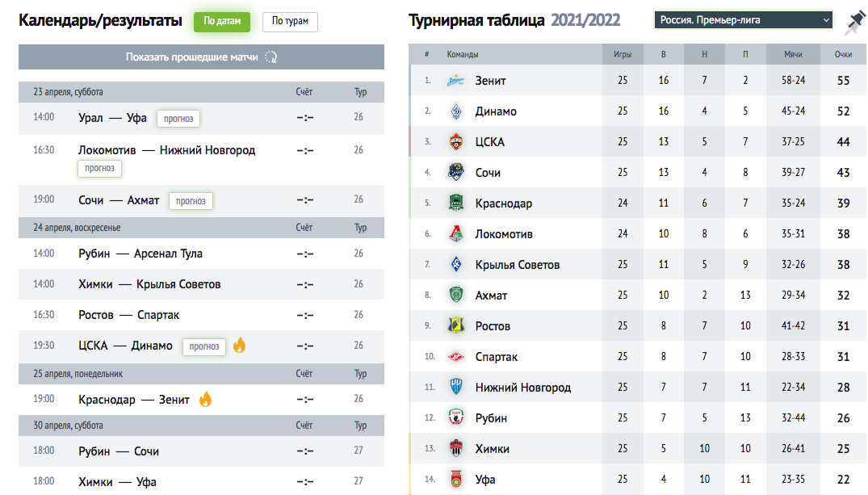Click the Spartak team logo
Image resolution: width=868 pixels, height=495 pixels.
(455, 357)
